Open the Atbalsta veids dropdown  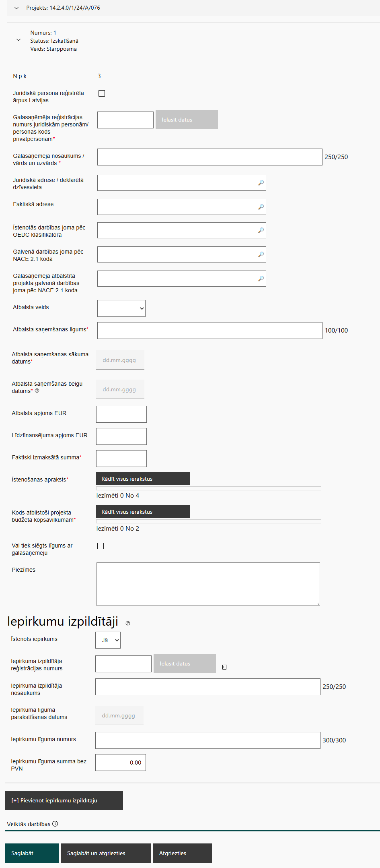click(121, 308)
